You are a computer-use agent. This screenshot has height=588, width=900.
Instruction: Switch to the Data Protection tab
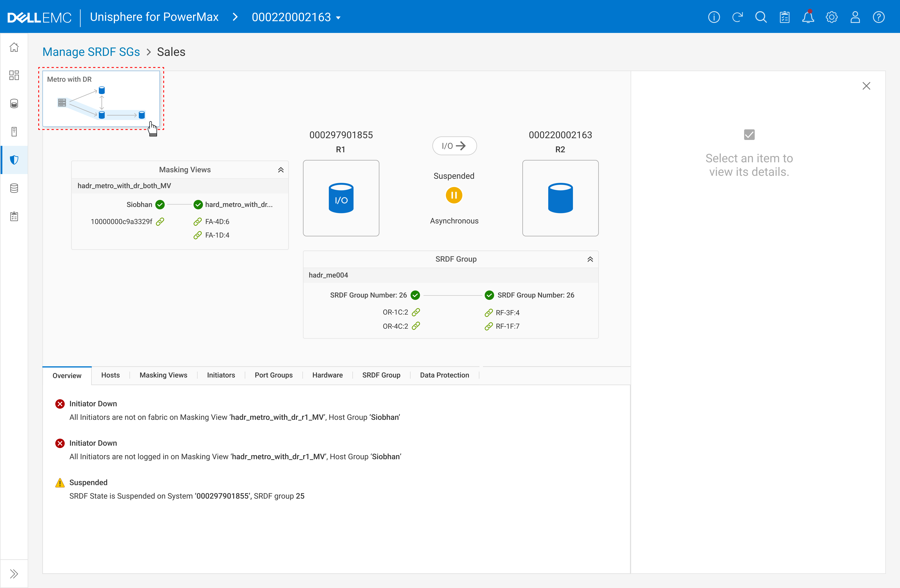coord(444,375)
